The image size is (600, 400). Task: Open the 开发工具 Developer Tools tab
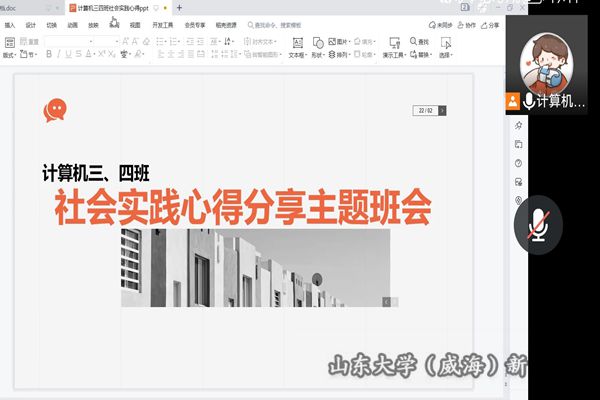(163, 25)
